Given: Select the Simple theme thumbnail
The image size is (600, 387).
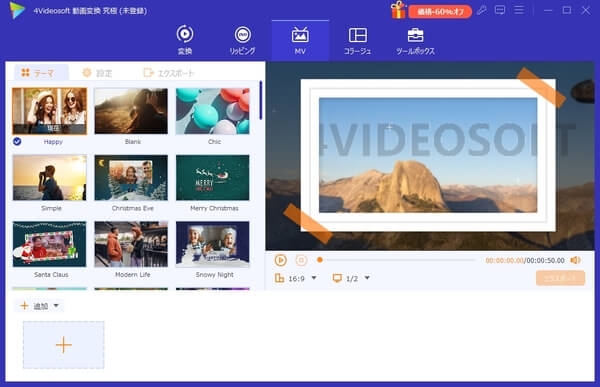Looking at the screenshot, I should pos(49,178).
